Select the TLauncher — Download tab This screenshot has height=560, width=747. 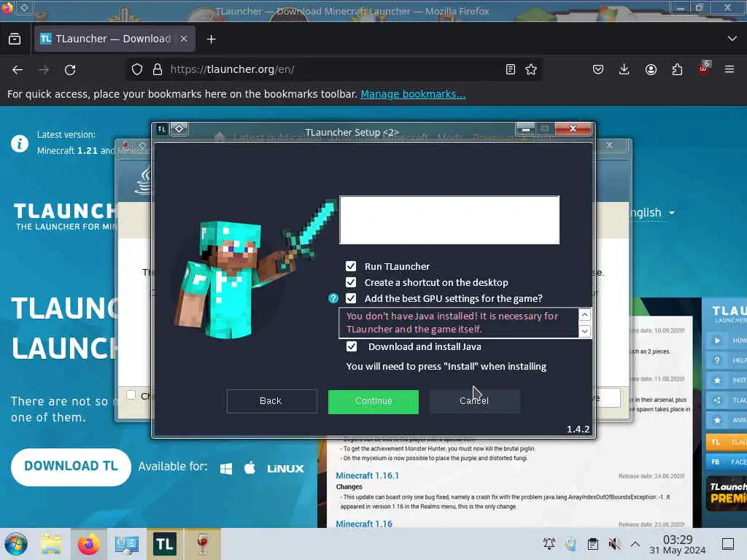[115, 39]
